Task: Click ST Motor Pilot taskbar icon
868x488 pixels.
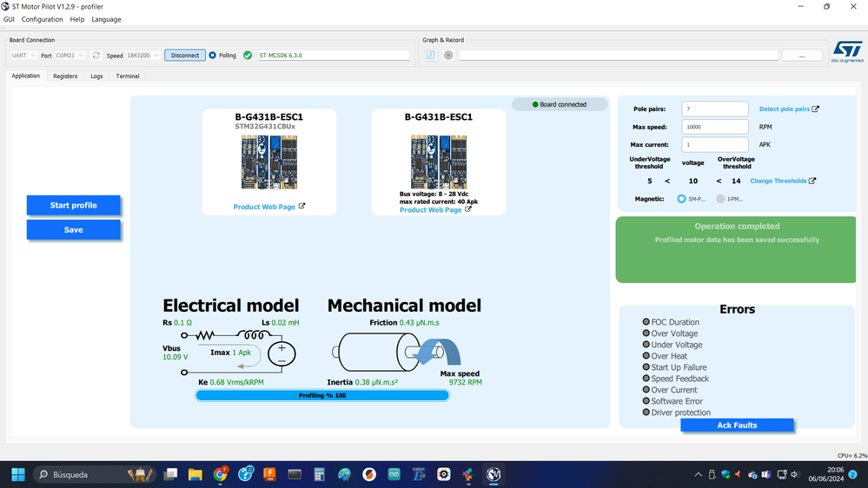Action: pyautogui.click(x=494, y=474)
